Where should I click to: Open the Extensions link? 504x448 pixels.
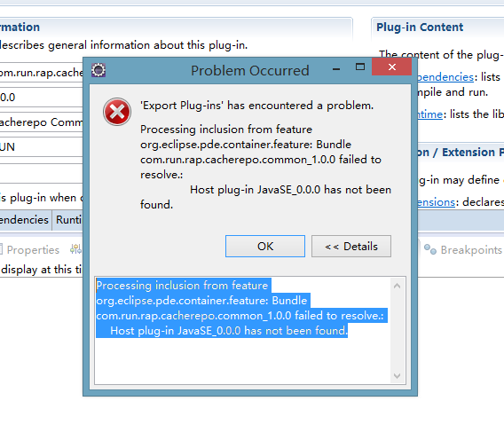pos(437,202)
